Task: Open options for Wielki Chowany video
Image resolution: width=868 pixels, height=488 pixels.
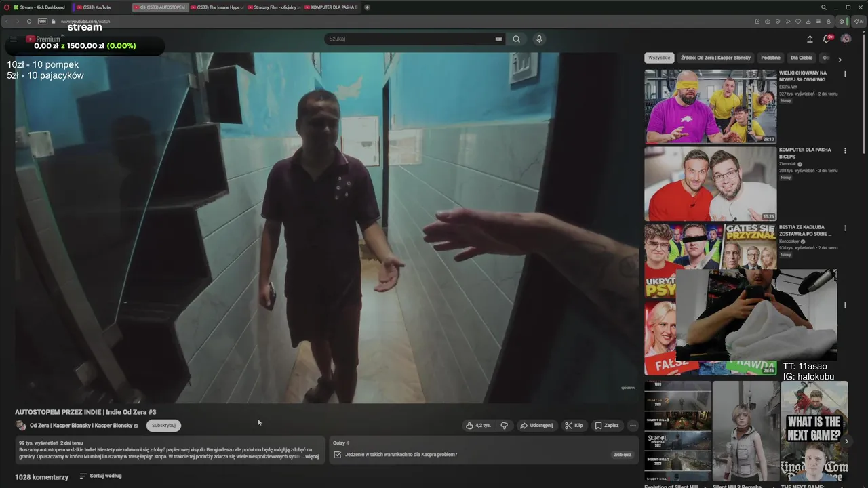Action: pos(845,74)
